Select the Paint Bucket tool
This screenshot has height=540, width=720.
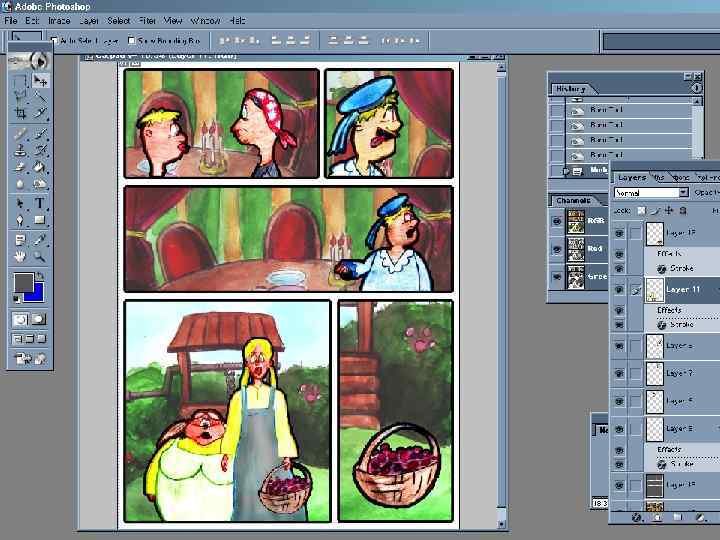coord(40,167)
